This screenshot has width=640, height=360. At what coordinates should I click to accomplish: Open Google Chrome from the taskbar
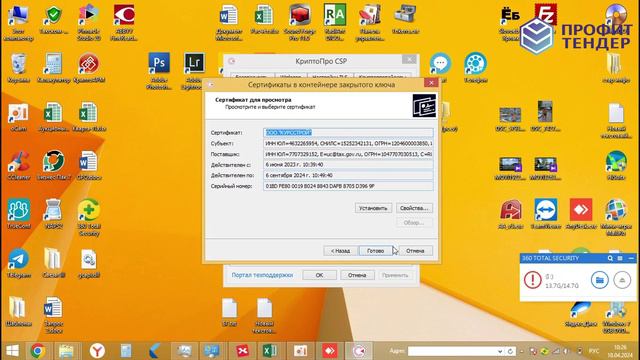click(38, 351)
